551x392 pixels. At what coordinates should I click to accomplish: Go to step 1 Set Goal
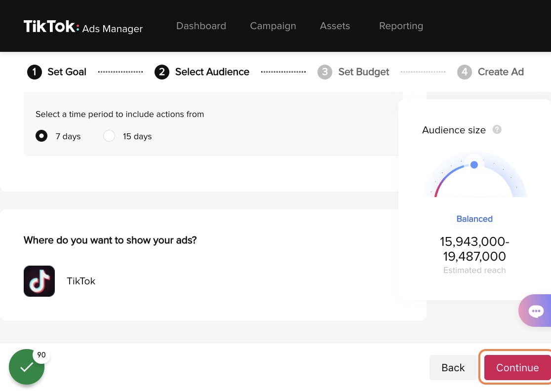click(x=57, y=72)
